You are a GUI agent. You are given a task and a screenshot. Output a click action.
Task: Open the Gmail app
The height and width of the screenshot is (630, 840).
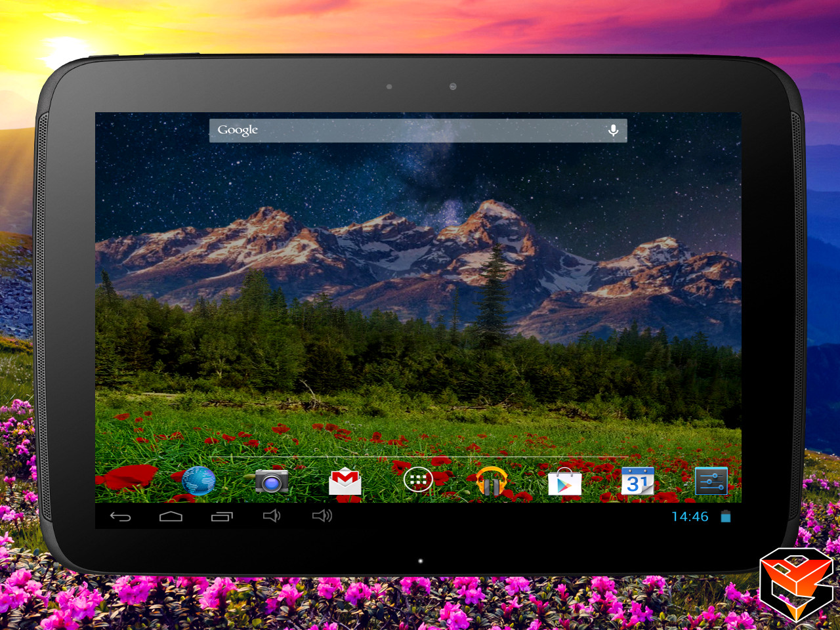point(345,482)
